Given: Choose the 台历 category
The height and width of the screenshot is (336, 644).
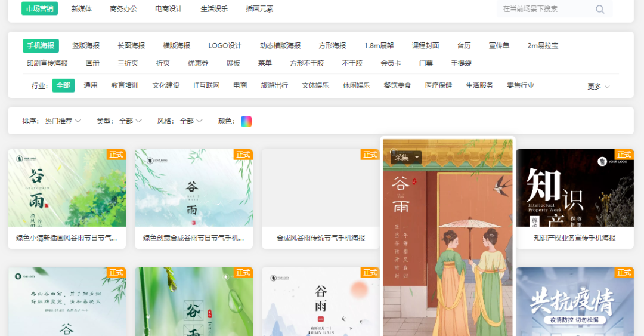Looking at the screenshot, I should 464,45.
